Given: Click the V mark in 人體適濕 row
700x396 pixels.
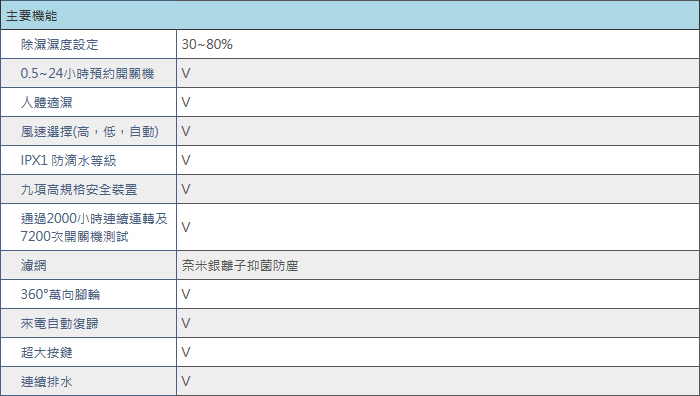Looking at the screenshot, I should pos(186,102).
